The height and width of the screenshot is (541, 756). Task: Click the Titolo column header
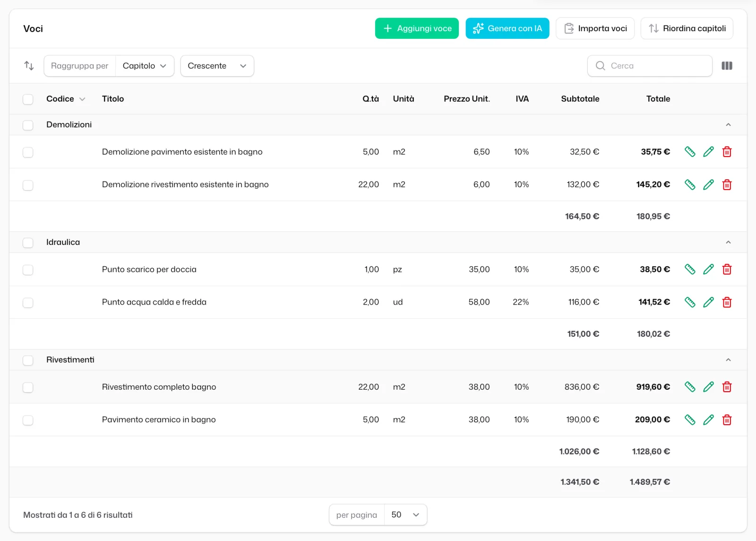[x=113, y=99]
